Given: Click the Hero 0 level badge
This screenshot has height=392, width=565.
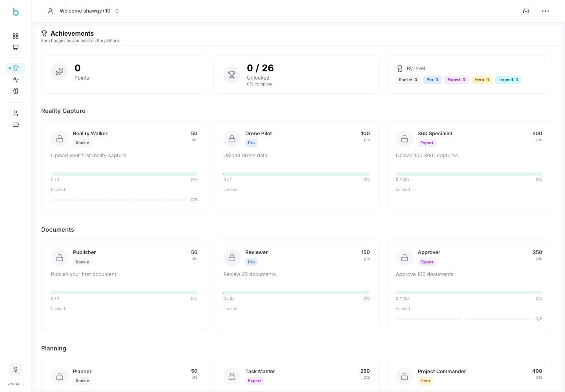Looking at the screenshot, I should coord(482,80).
